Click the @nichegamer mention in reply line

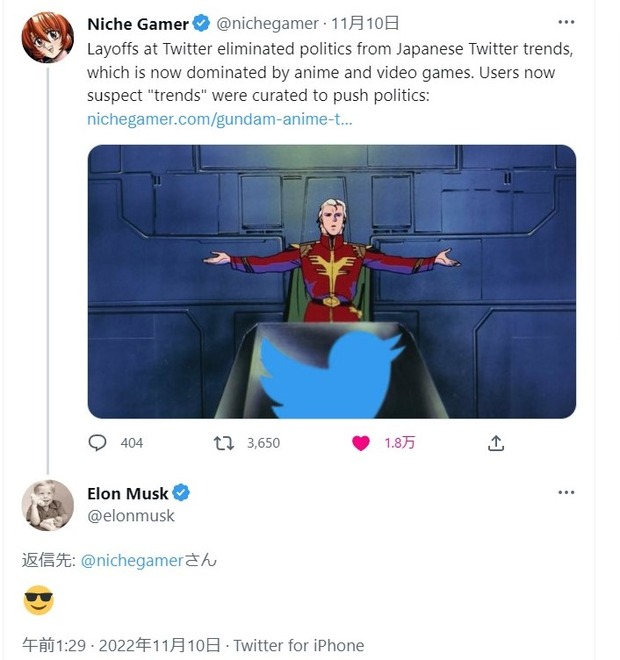click(129, 560)
